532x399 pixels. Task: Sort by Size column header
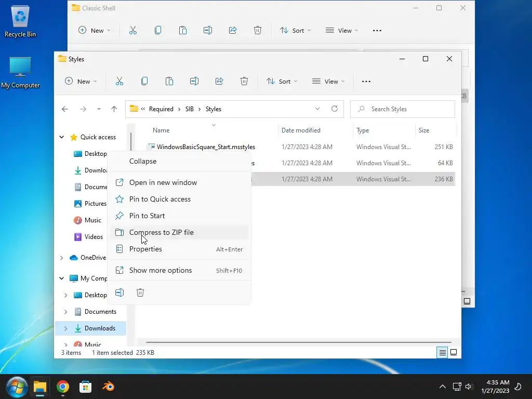424,130
